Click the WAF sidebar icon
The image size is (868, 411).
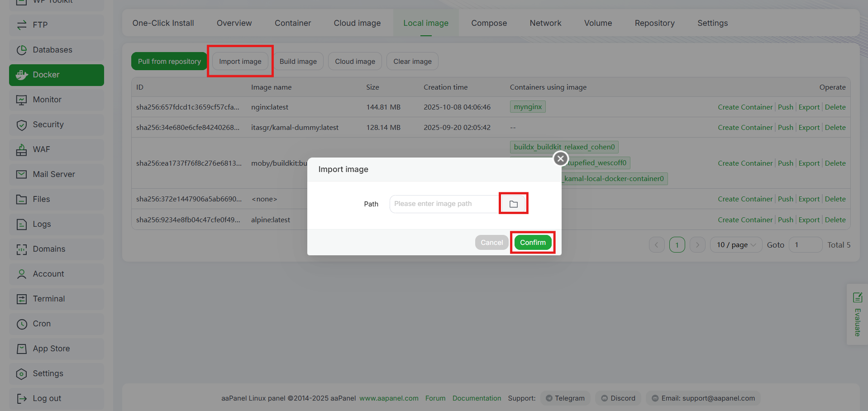22,149
